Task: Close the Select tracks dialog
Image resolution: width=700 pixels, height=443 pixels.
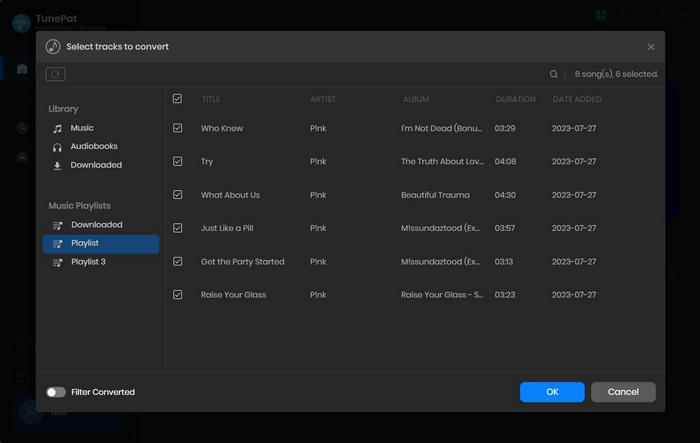Action: point(651,47)
